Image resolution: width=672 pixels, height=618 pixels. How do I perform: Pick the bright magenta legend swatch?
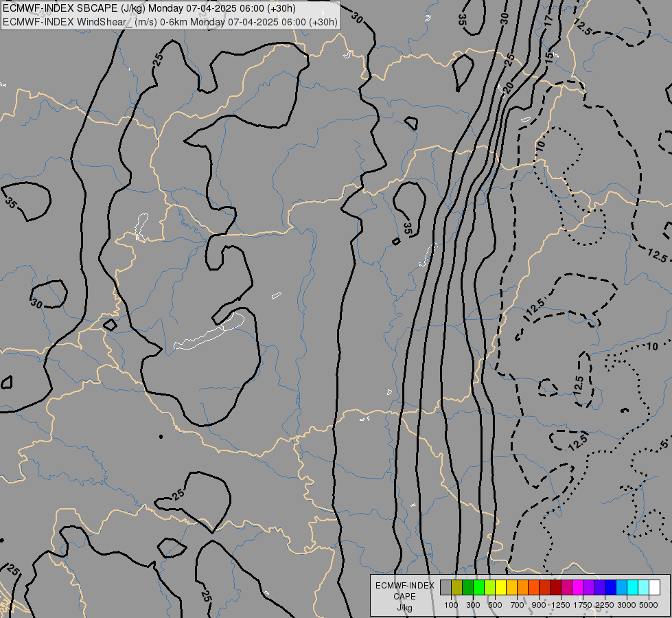tap(577, 587)
